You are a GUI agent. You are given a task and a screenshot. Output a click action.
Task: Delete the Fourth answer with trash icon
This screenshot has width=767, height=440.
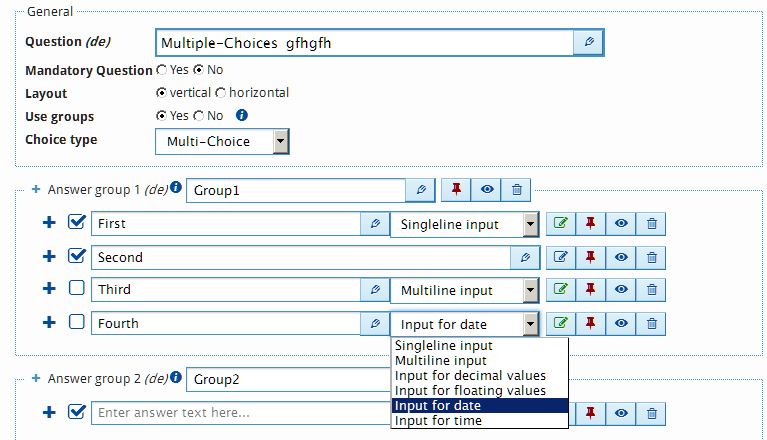pyautogui.click(x=651, y=323)
